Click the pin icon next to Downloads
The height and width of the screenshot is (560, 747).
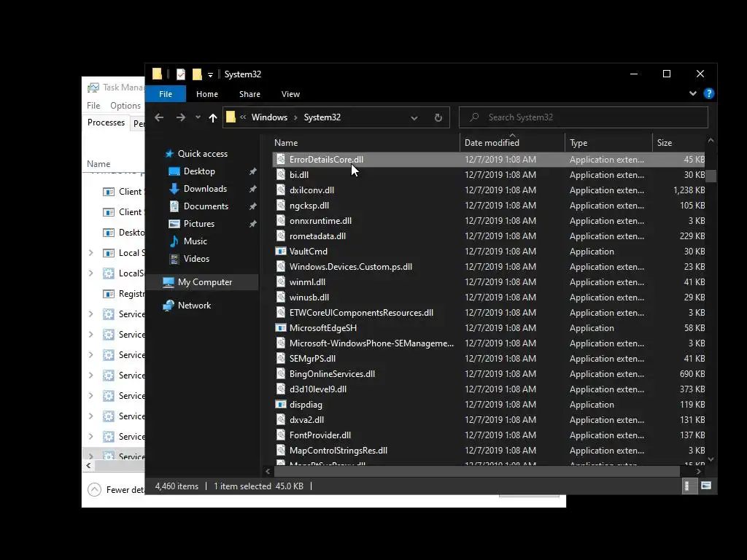252,189
